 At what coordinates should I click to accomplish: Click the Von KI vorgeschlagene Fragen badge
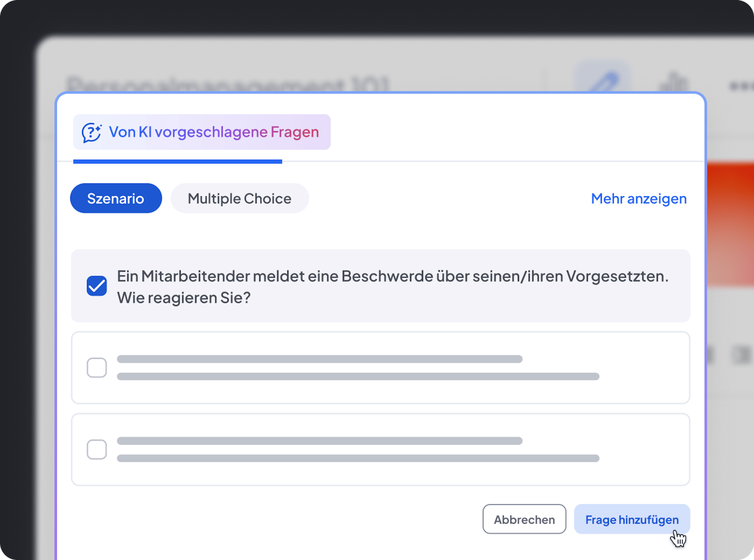(201, 132)
